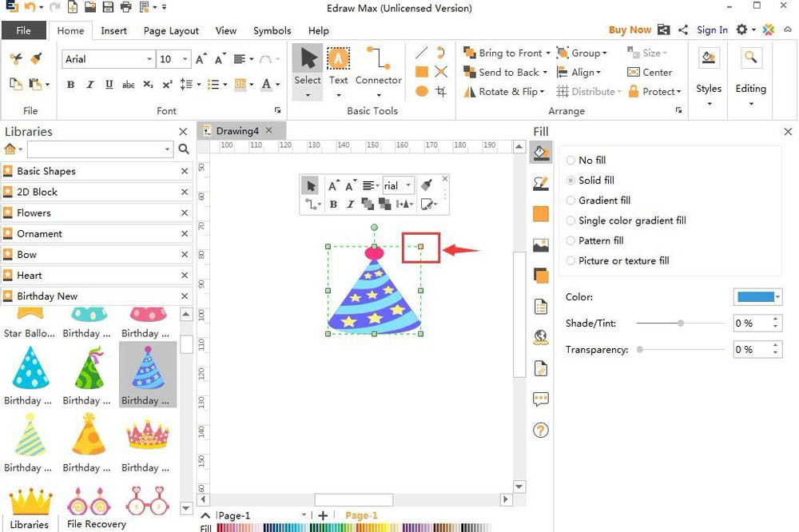Click the Shade/Tint slider handle

(x=681, y=324)
